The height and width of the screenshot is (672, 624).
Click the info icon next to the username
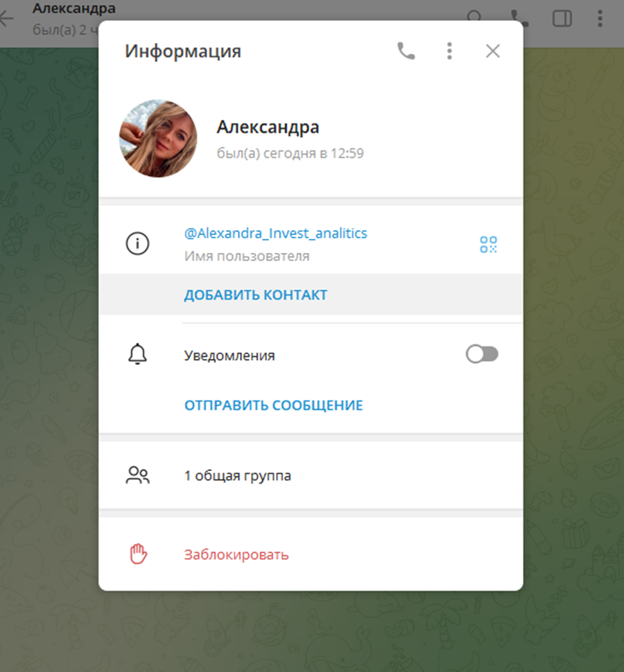137,244
